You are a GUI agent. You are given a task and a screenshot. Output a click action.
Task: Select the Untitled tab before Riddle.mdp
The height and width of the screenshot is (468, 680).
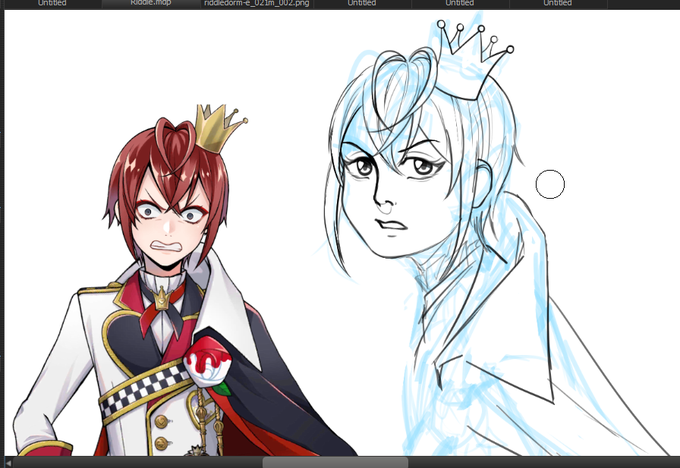52,3
